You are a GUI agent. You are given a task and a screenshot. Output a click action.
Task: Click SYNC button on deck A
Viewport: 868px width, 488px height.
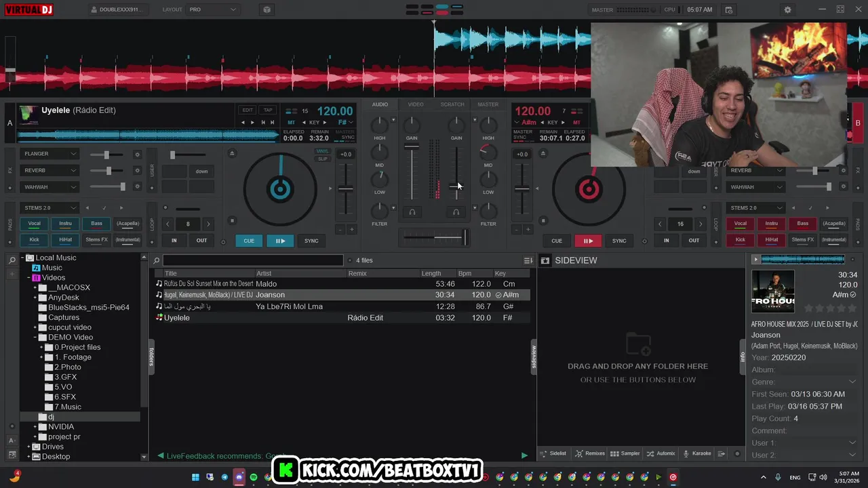[x=311, y=241]
